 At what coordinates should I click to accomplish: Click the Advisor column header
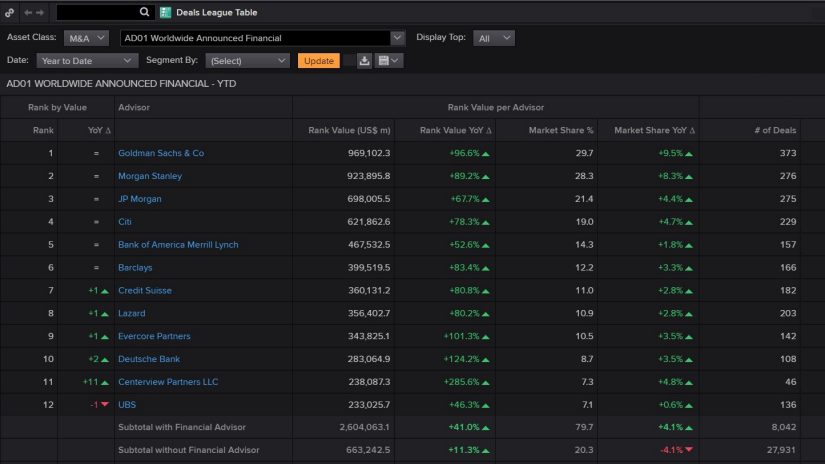[x=134, y=107]
